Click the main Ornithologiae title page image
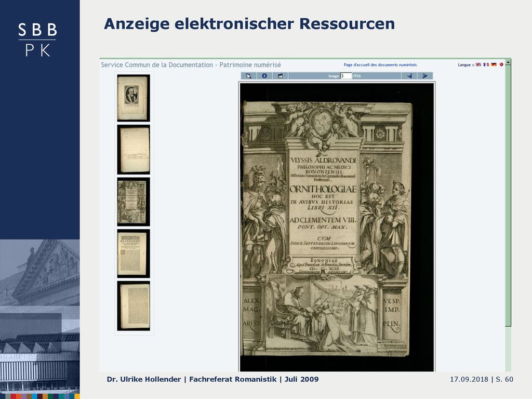 click(337, 227)
